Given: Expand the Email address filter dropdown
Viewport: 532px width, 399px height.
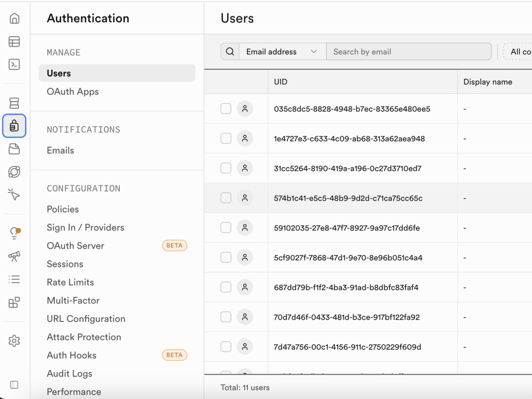Looking at the screenshot, I should pos(282,52).
